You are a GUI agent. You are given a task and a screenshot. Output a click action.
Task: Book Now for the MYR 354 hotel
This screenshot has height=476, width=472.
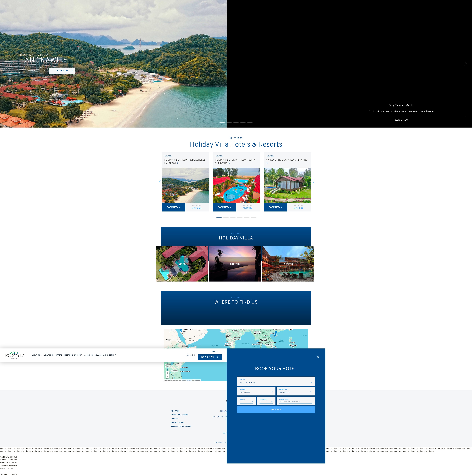click(173, 207)
